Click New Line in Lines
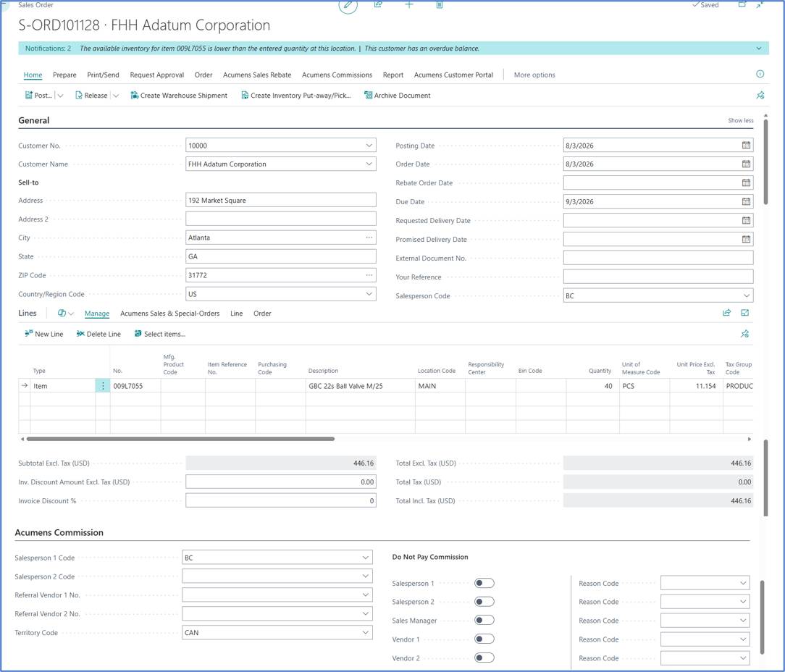785x672 pixels. [44, 334]
